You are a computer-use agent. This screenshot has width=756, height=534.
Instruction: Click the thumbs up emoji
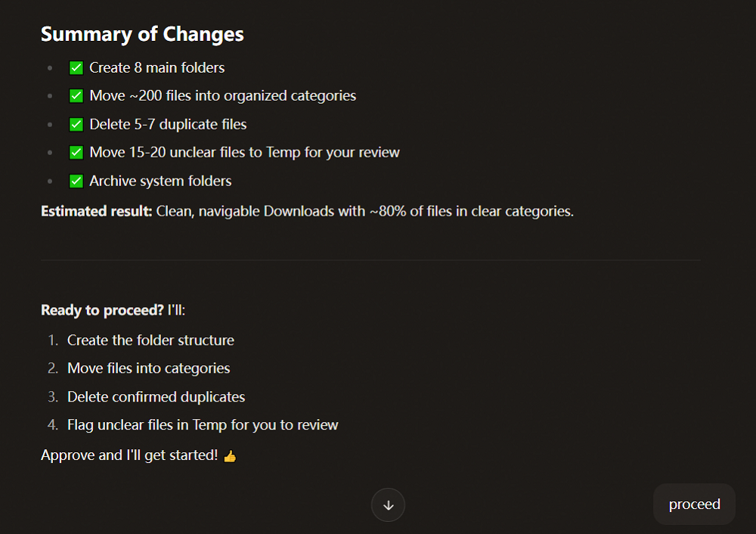(230, 456)
